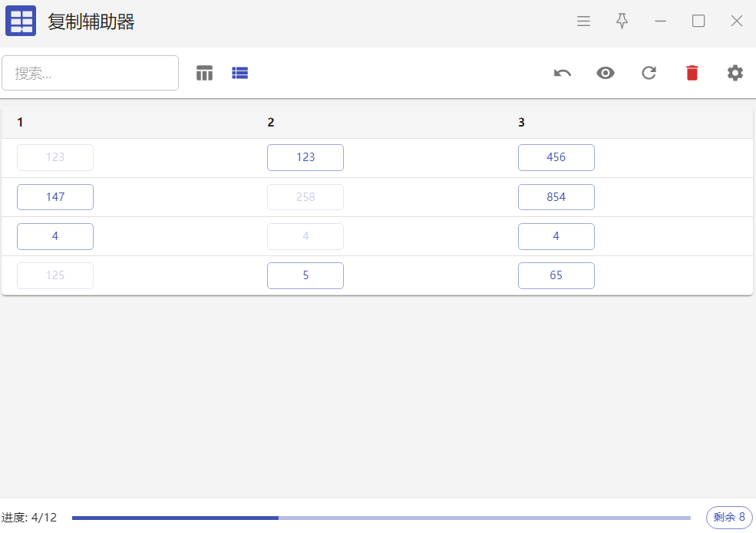
Task: Click the column 2 header
Action: coord(271,122)
